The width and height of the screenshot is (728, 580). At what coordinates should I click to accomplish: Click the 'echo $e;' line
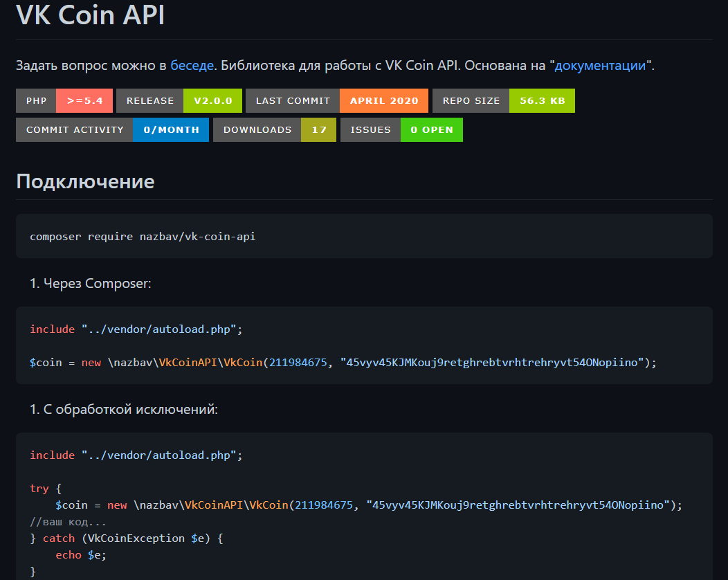81,555
